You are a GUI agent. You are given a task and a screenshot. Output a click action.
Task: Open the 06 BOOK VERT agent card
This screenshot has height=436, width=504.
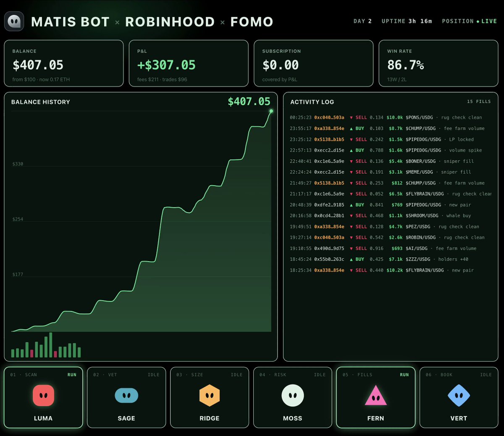point(459,397)
